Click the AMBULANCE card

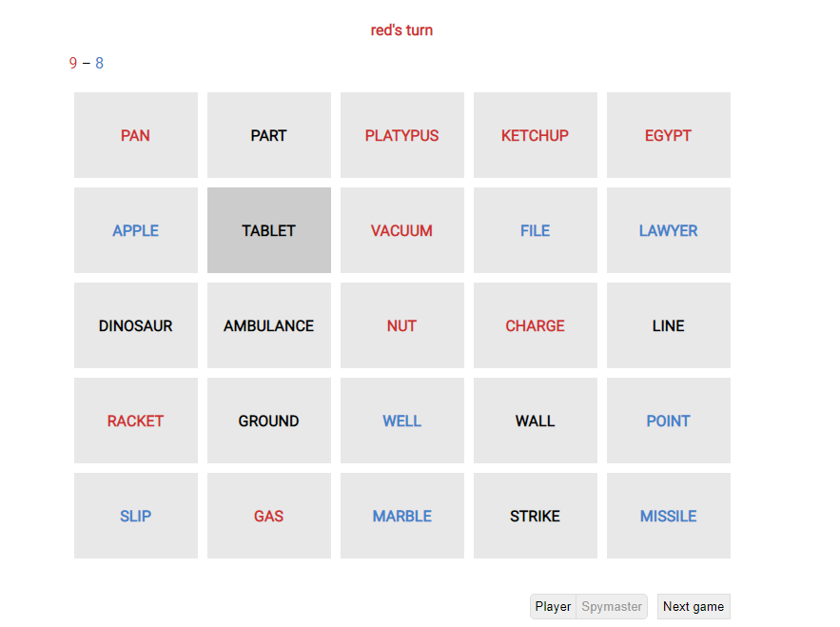click(269, 325)
